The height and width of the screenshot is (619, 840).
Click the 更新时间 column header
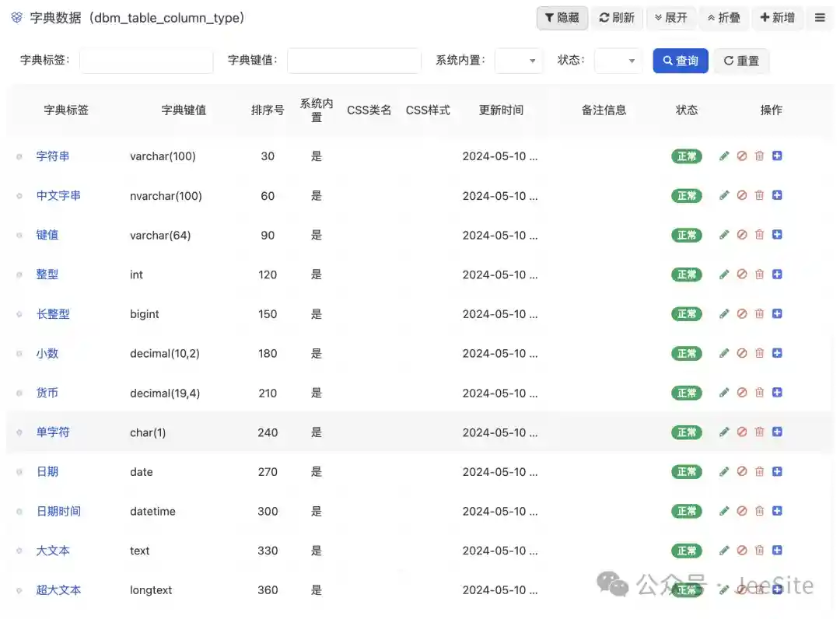[x=501, y=110]
